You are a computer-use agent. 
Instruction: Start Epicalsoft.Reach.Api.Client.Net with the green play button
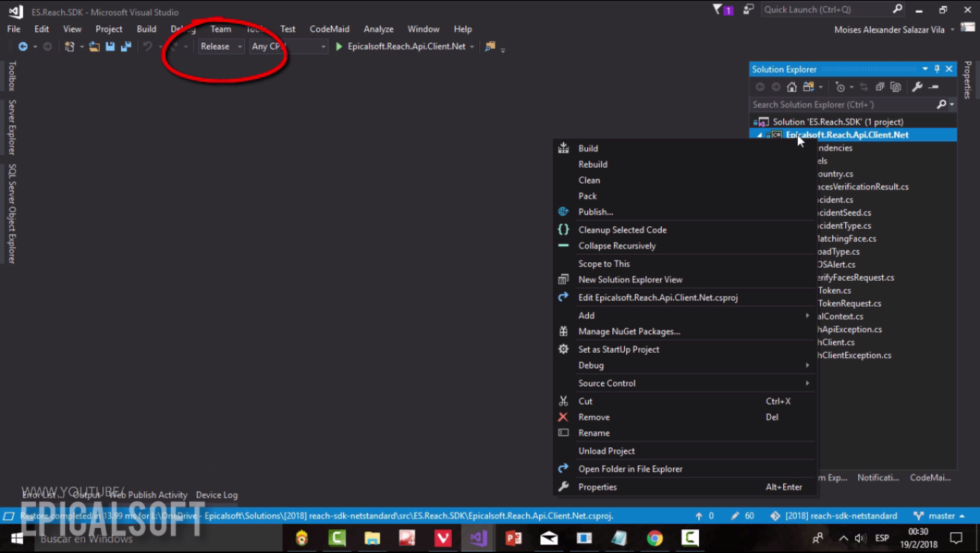pos(339,46)
